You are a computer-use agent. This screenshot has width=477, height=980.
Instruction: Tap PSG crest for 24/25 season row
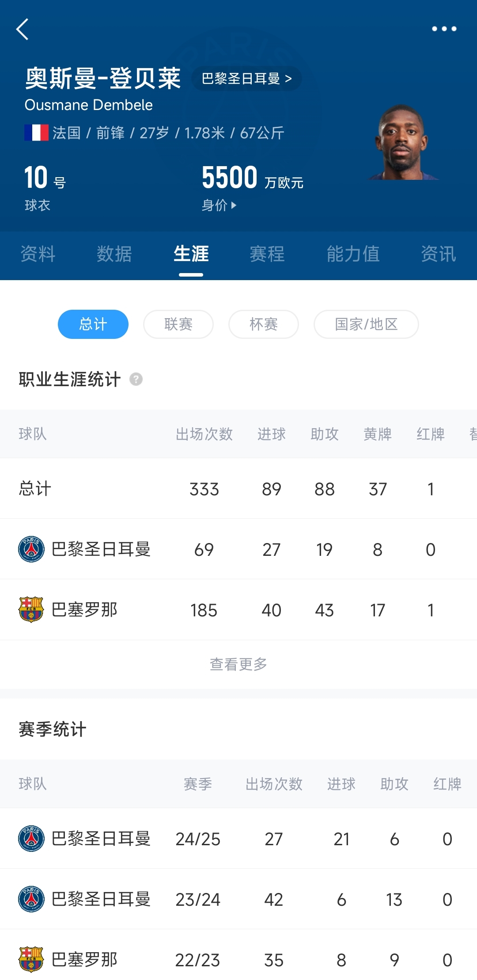click(x=31, y=839)
